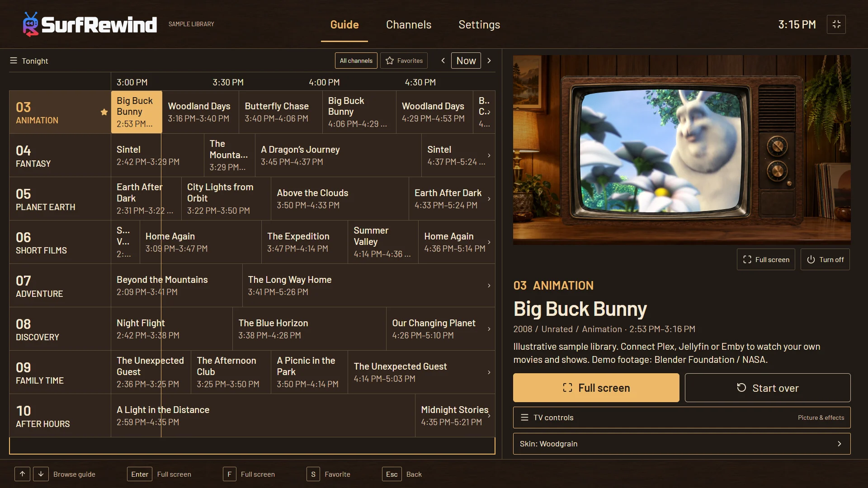Restart the program with Start over
The height and width of the screenshot is (488, 868).
(x=768, y=388)
